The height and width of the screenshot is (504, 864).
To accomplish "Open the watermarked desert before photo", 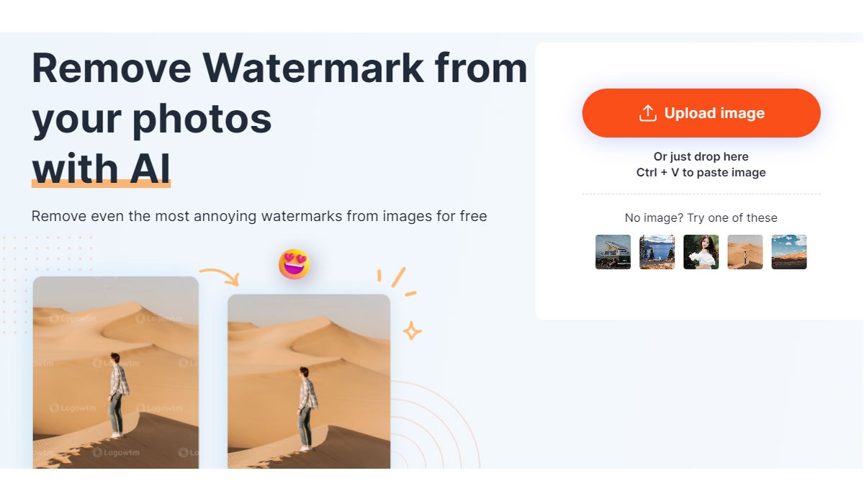I will (116, 372).
